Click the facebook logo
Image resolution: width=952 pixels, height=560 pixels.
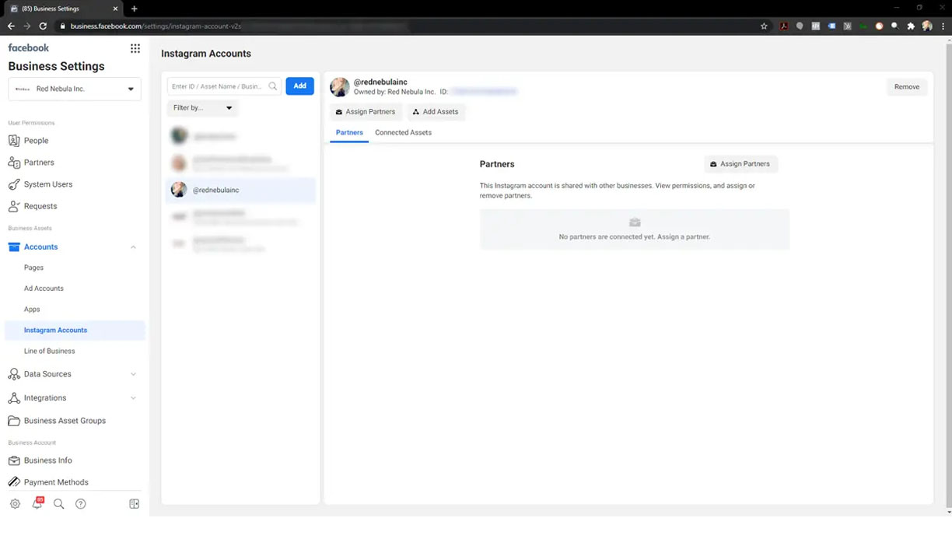pos(29,47)
